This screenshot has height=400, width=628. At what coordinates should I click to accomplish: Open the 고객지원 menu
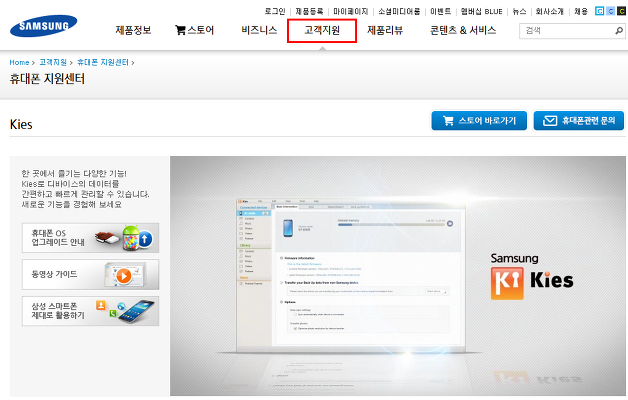click(322, 30)
